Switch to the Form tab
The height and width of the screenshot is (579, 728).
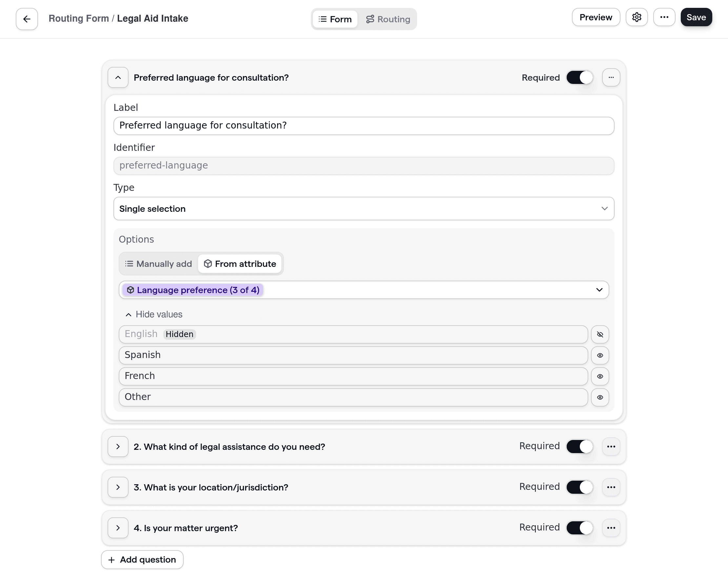tap(334, 19)
